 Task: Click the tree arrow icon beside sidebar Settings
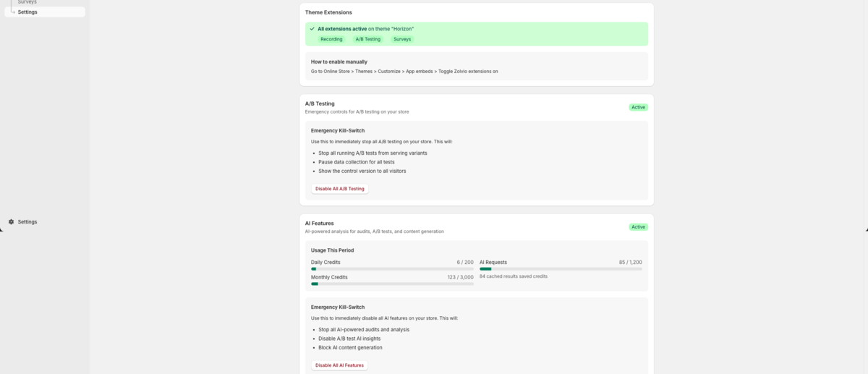tap(12, 12)
